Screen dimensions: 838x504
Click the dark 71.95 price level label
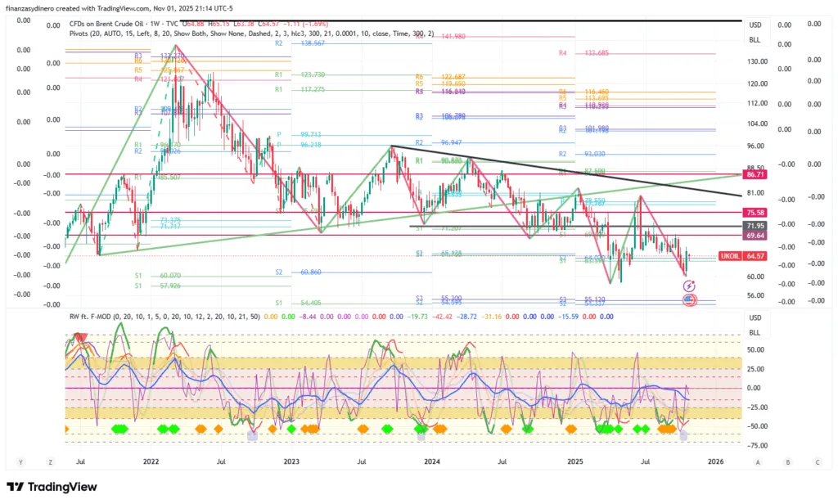[755, 225]
